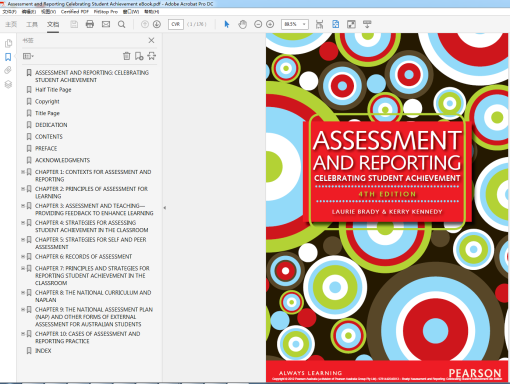Open the PitStop Pro menu
The width and height of the screenshot is (510, 384).
point(106,11)
